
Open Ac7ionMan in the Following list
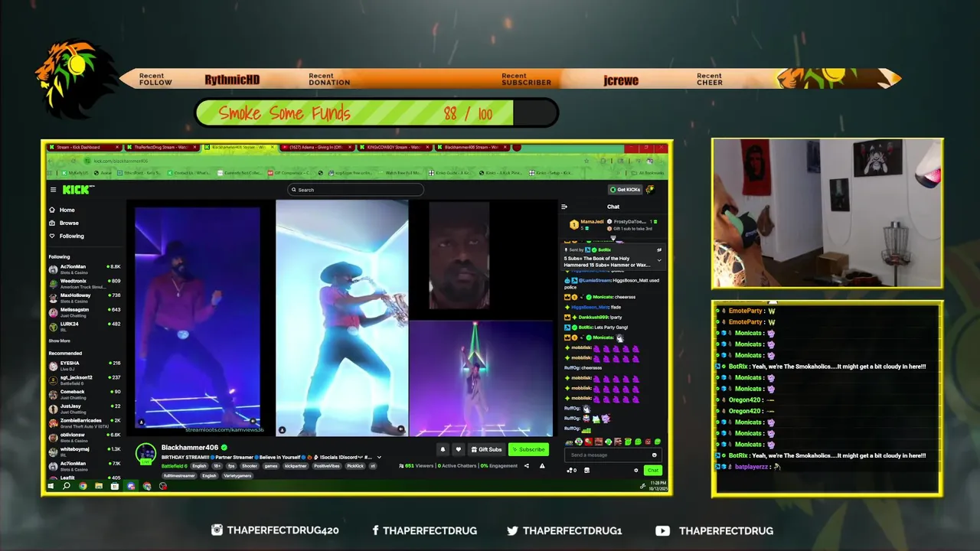click(x=84, y=269)
